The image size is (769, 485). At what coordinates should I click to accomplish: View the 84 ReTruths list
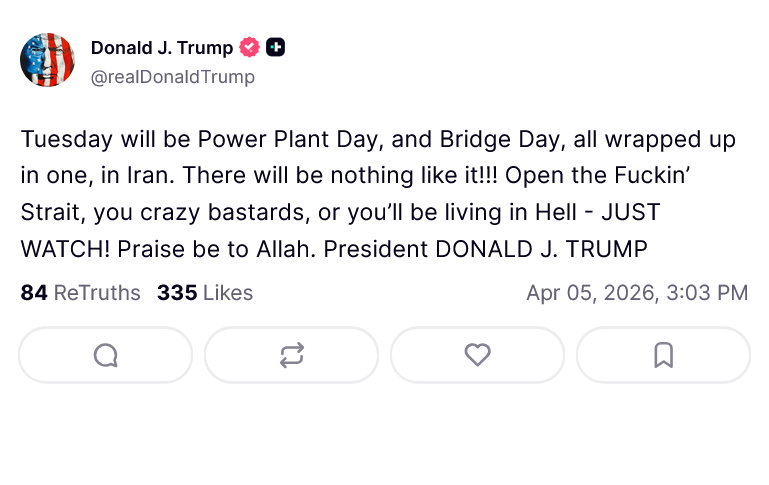(82, 293)
